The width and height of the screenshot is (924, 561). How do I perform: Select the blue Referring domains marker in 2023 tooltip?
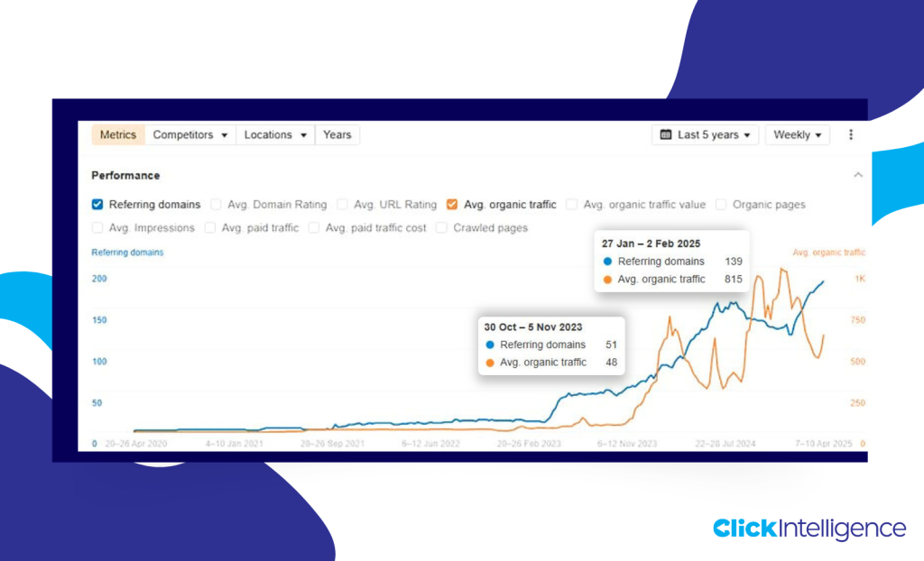click(x=489, y=345)
